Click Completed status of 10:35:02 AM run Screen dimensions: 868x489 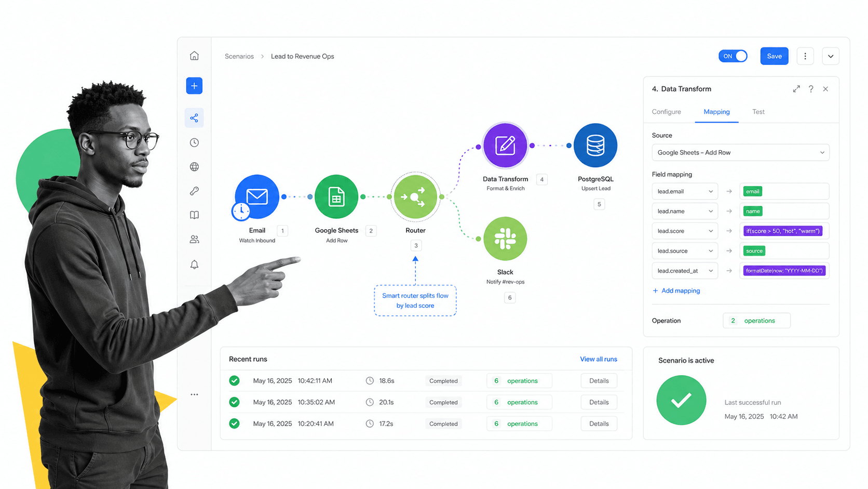443,402
